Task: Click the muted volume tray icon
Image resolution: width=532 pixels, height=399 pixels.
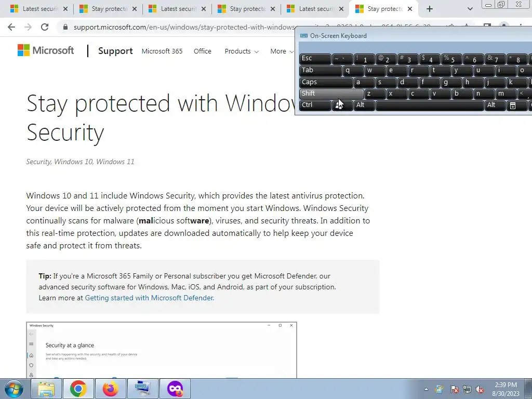Action: pos(480,389)
